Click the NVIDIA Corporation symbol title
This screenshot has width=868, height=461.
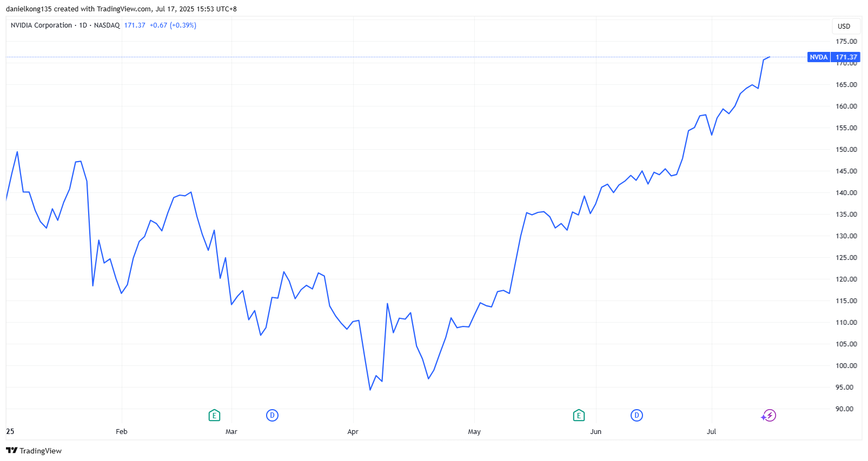tap(41, 25)
